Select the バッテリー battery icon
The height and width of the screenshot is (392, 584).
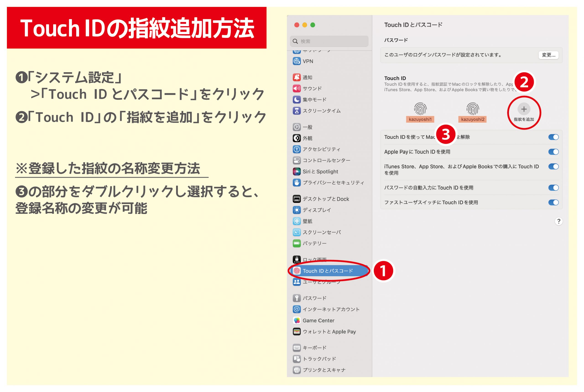point(297,243)
